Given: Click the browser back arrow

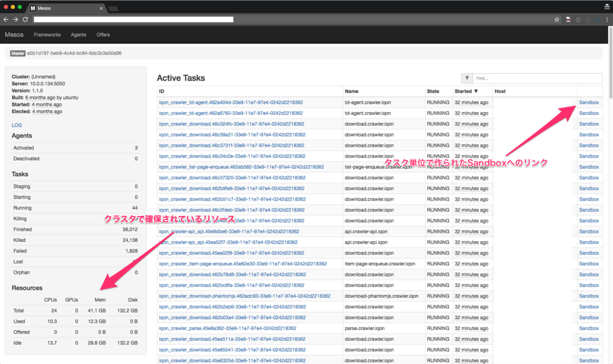Looking at the screenshot, I should click(6, 19).
